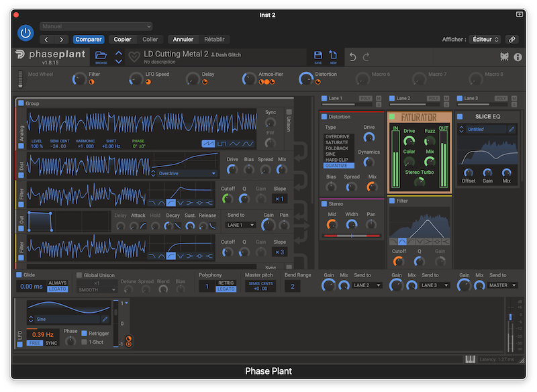This screenshot has height=392, width=537.
Task: Click the Annuler button
Action: pos(183,40)
